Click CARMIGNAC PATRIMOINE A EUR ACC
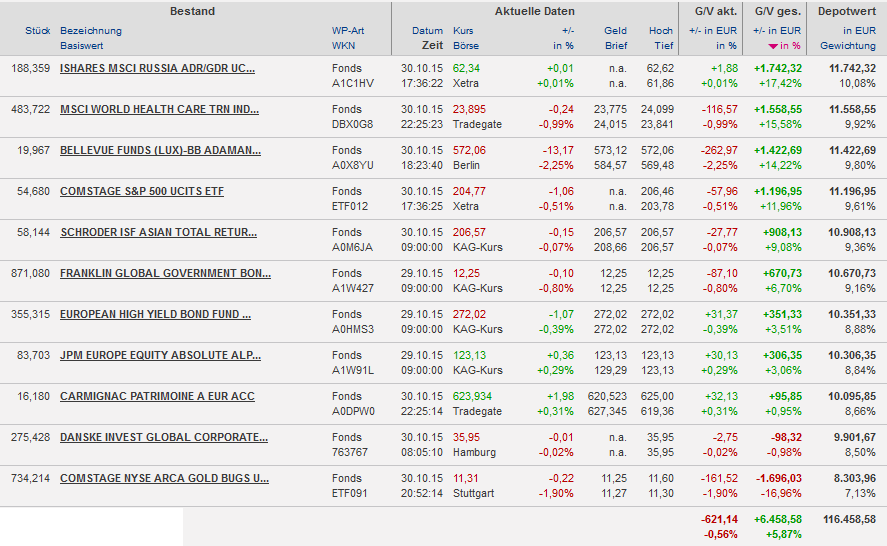Screen dimensions: 887x546 [x=157, y=396]
